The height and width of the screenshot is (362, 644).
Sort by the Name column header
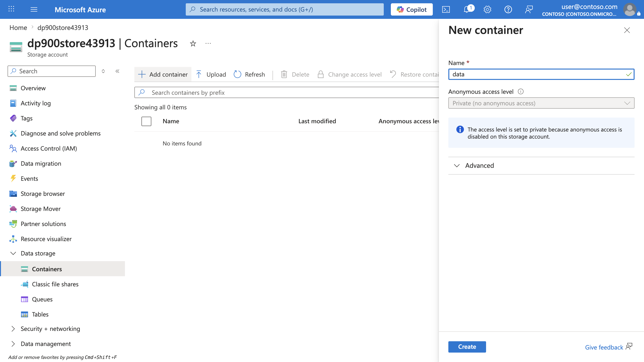171,121
